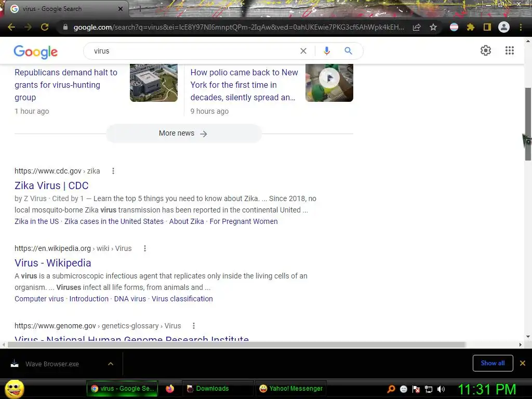Open more options for genome.gov result
This screenshot has height=399, width=532.
[194, 326]
